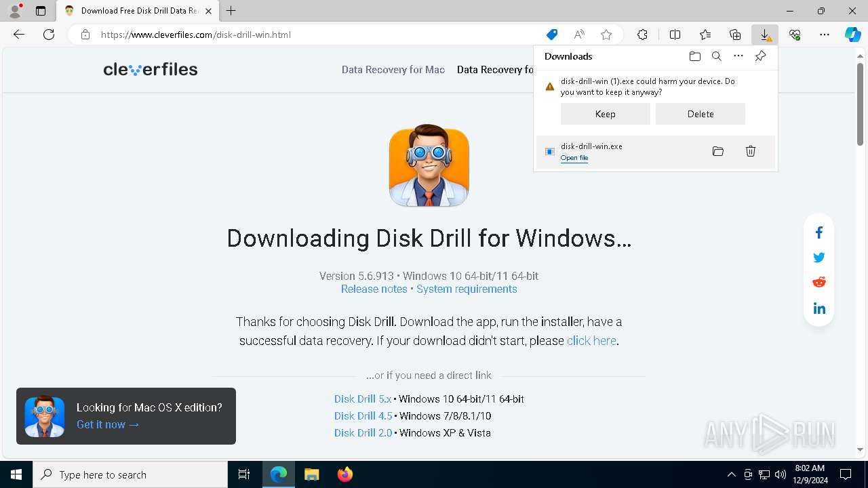The height and width of the screenshot is (488, 868).
Task: Open Data Recovery for Mac menu item
Action: point(393,69)
